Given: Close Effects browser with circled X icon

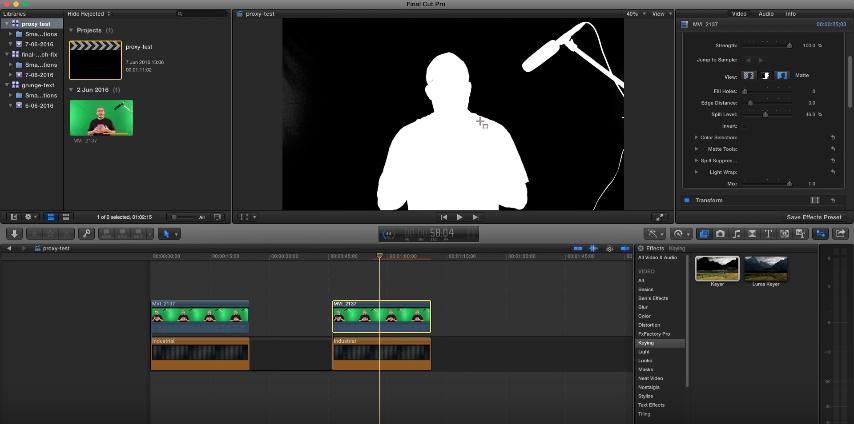Looking at the screenshot, I should 641,249.
